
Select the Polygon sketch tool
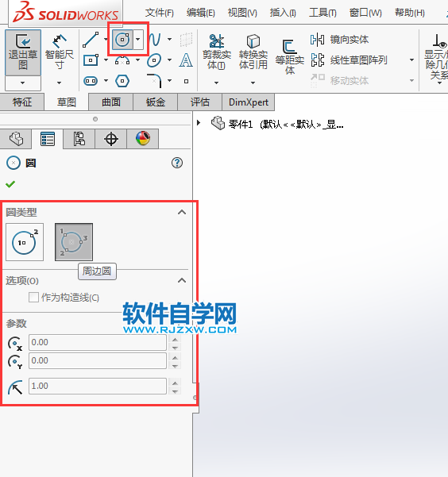[x=122, y=81]
